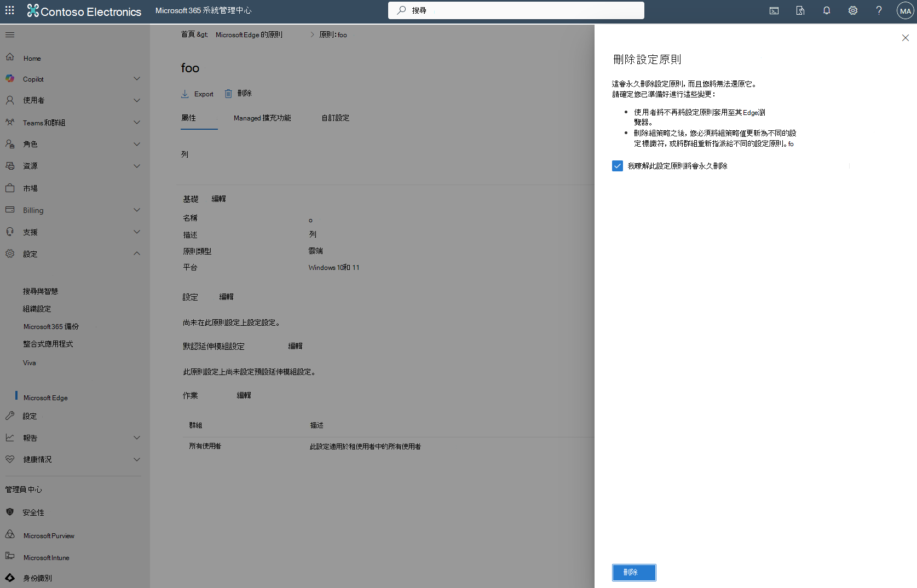Open the document download icon in header
This screenshot has width=917, height=588.
(x=800, y=10)
